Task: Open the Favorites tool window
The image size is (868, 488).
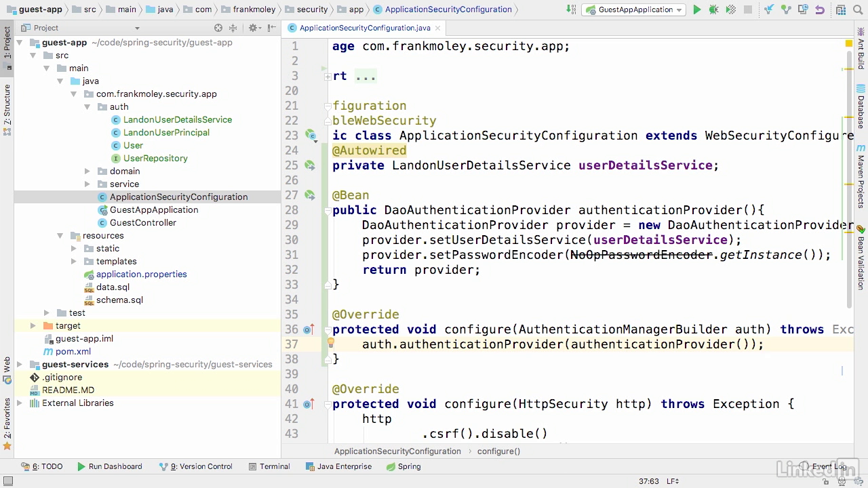Action: point(7,424)
